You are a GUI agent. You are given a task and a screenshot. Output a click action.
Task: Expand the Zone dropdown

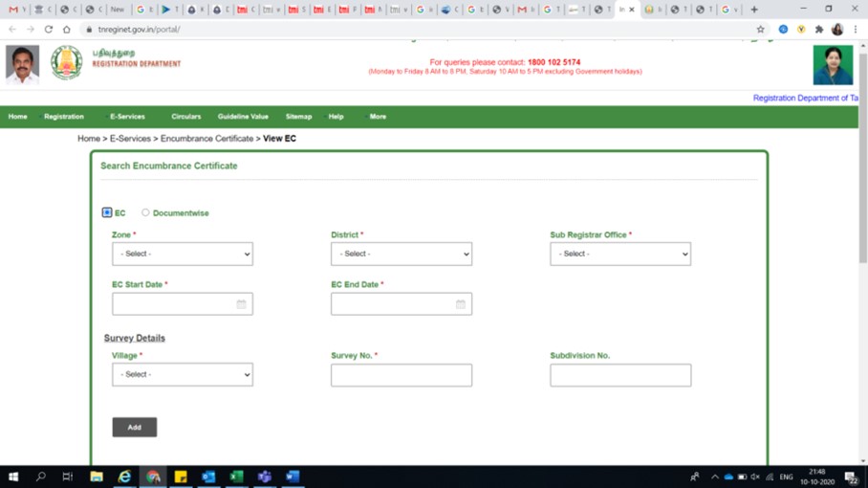182,254
